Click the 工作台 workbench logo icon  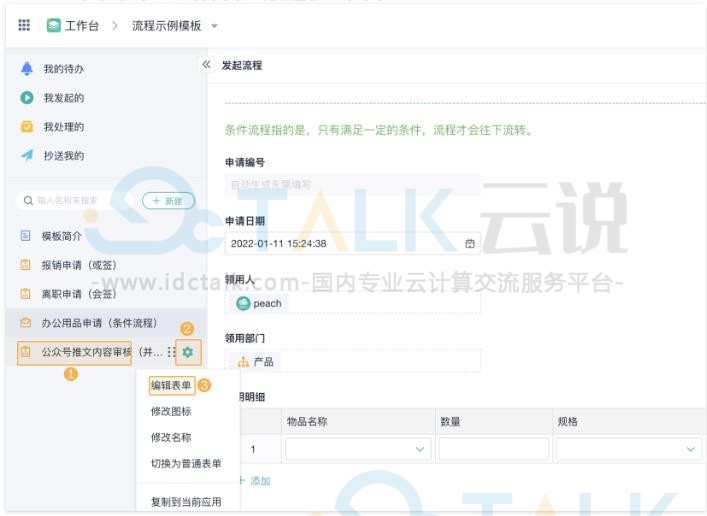click(x=54, y=25)
